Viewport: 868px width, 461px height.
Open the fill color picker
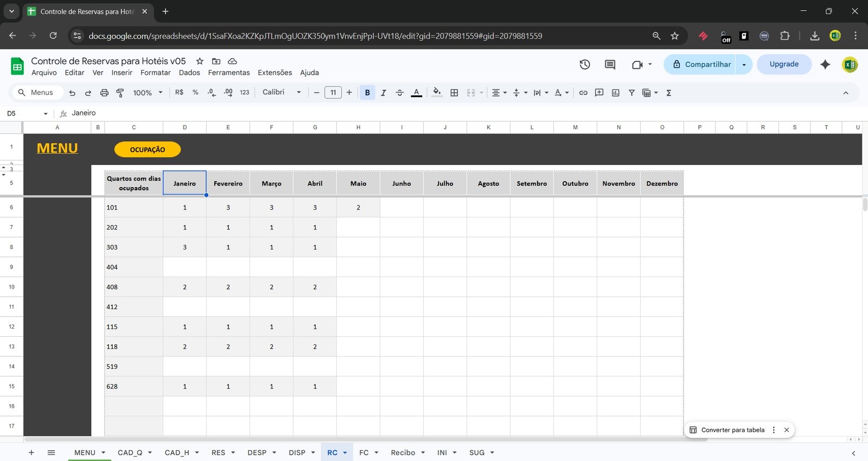[437, 93]
